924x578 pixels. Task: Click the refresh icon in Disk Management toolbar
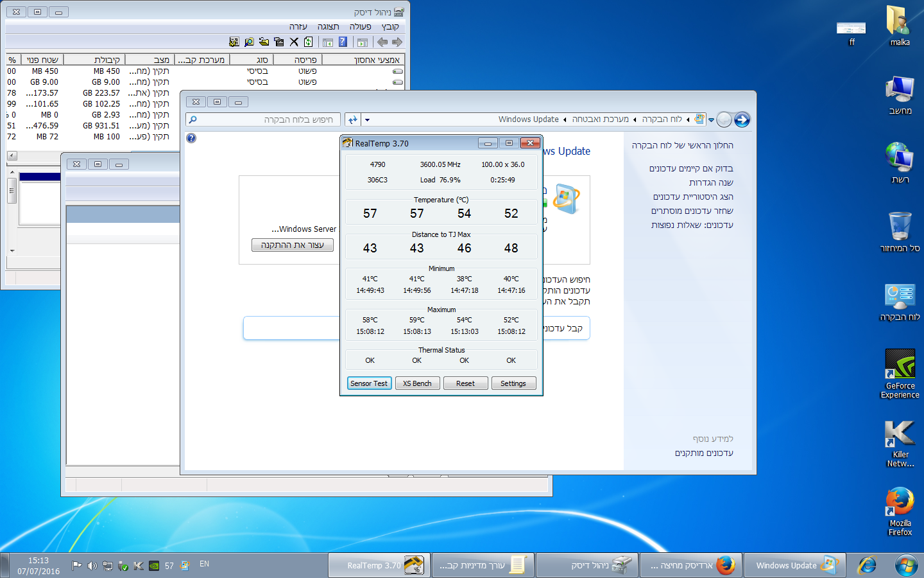[309, 42]
